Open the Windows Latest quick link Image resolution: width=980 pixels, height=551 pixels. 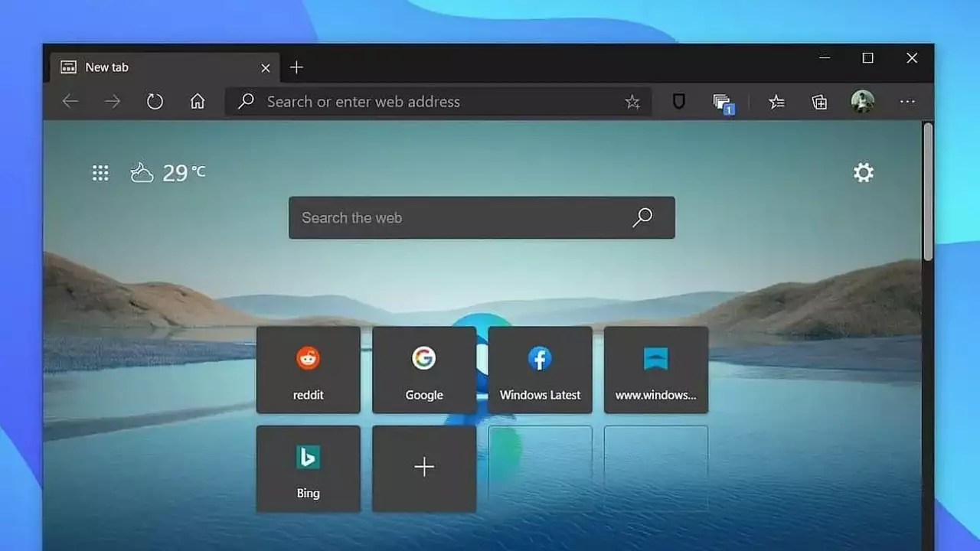[541, 370]
